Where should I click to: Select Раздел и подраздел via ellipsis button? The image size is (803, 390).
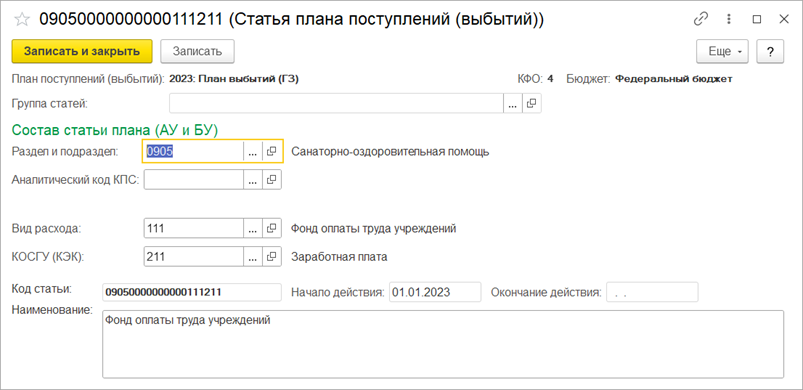(x=252, y=151)
